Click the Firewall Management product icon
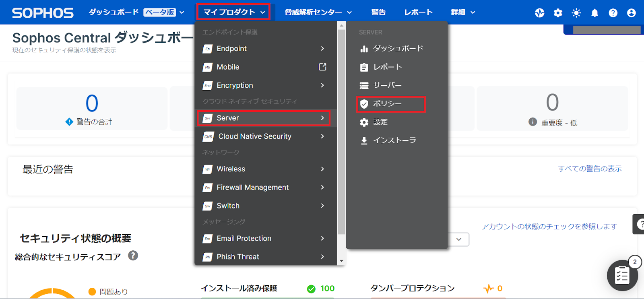 pyautogui.click(x=208, y=188)
